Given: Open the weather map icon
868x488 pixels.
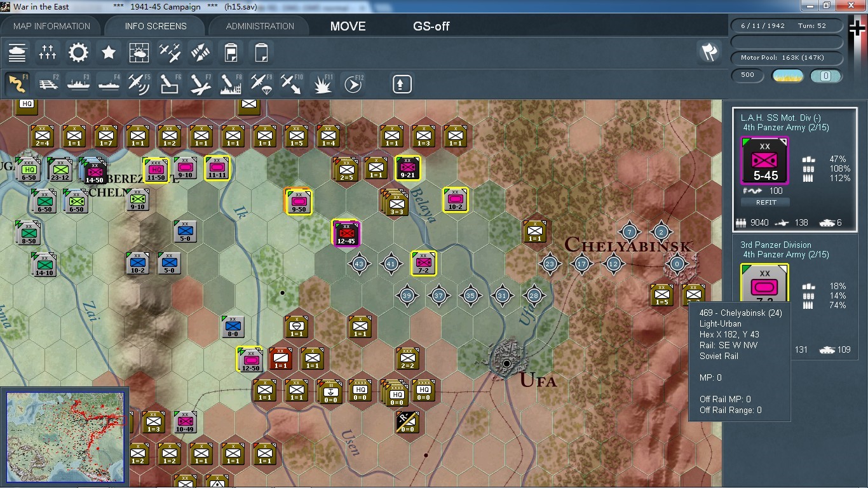Looking at the screenshot, I should click(139, 53).
